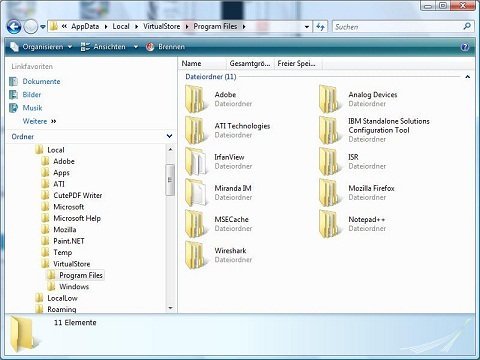
Task: Click the magnifier search icon
Action: point(467,26)
